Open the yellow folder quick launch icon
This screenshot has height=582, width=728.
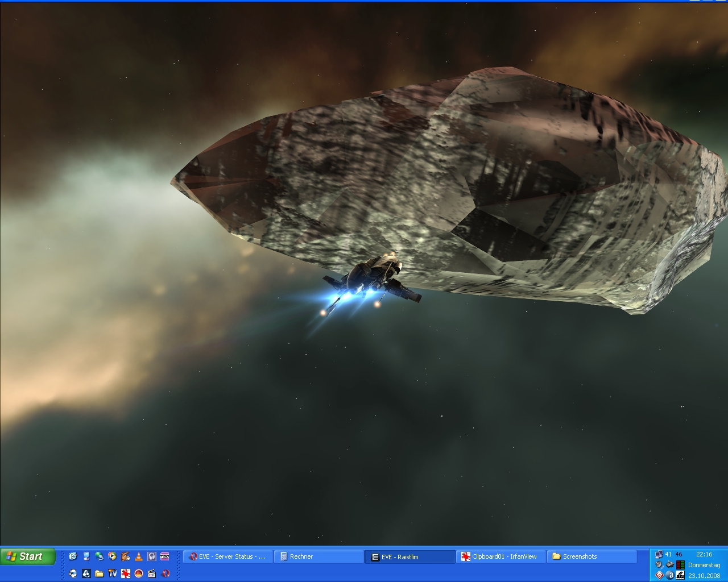pyautogui.click(x=99, y=573)
